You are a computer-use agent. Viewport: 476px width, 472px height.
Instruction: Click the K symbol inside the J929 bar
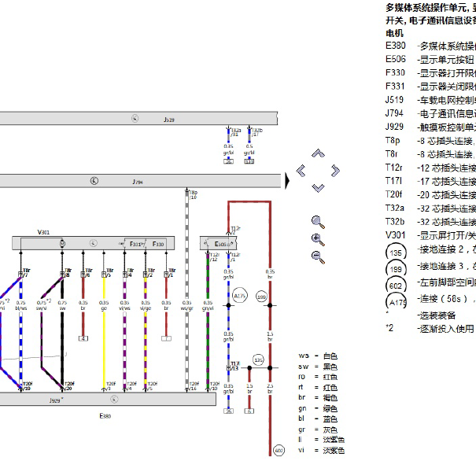(x=114, y=399)
